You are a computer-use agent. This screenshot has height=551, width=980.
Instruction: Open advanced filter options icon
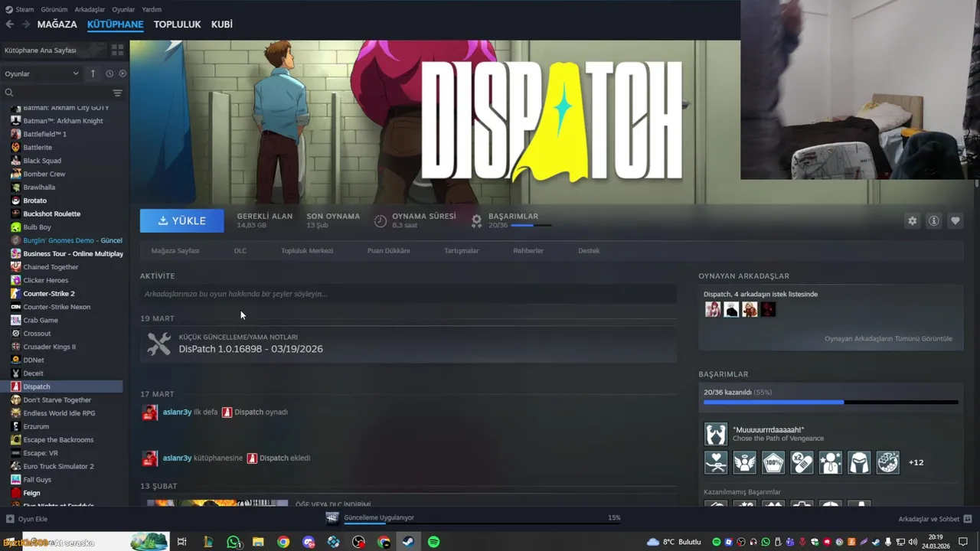click(117, 93)
